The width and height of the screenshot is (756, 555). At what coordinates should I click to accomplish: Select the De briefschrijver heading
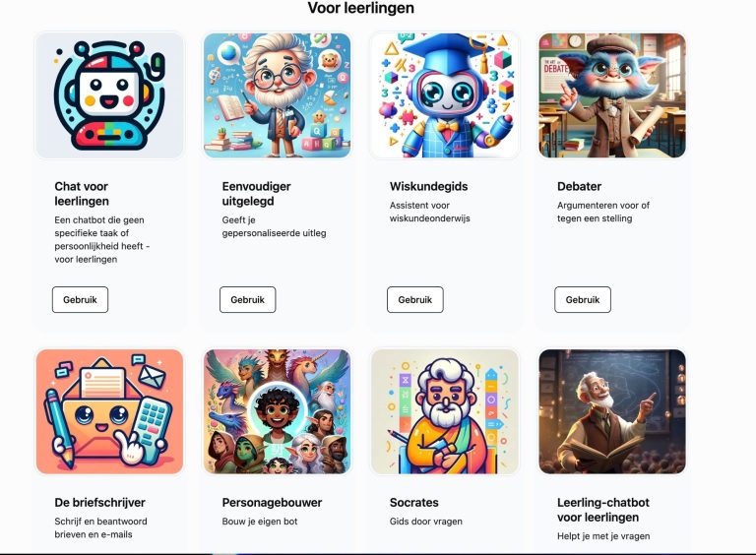(x=99, y=503)
